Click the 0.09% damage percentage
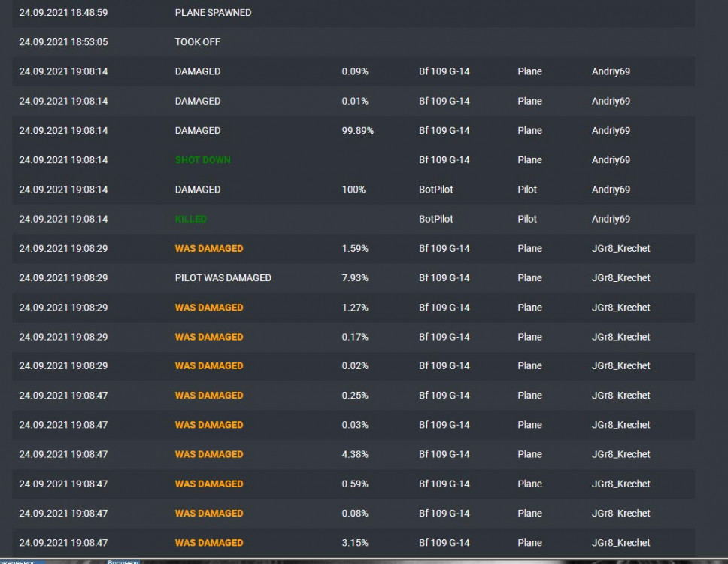728x564 pixels. tap(355, 71)
